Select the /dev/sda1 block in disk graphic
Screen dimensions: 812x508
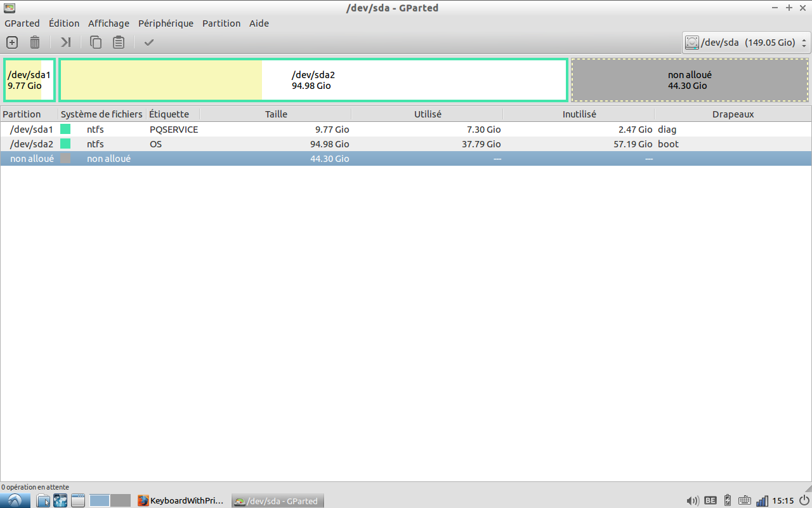pos(30,80)
